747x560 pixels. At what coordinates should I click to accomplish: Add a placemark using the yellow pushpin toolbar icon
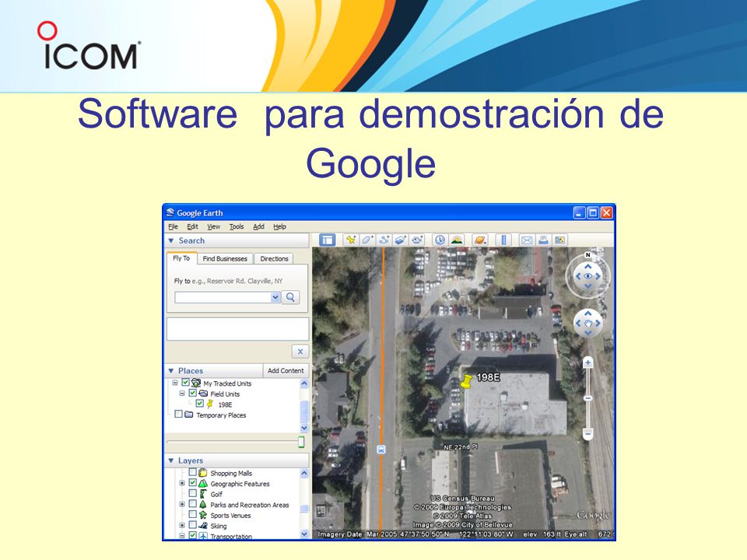point(351,240)
